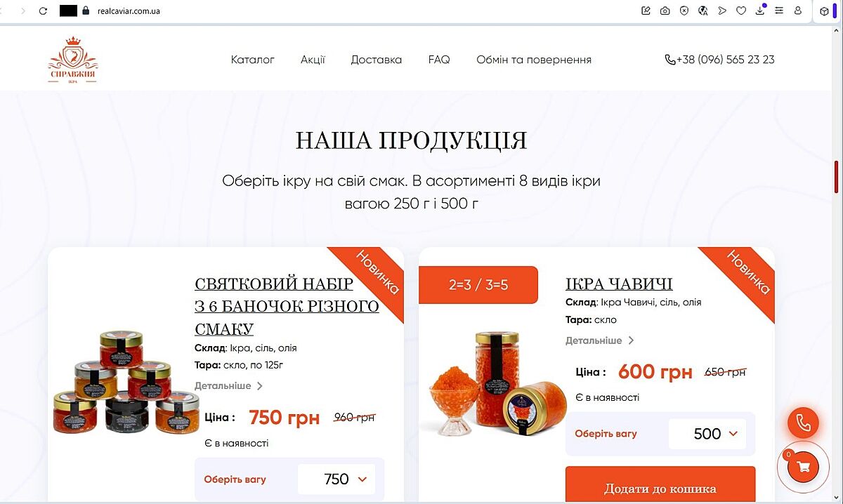Open the Акції menu item
Image resolution: width=843 pixels, height=504 pixels.
click(313, 60)
